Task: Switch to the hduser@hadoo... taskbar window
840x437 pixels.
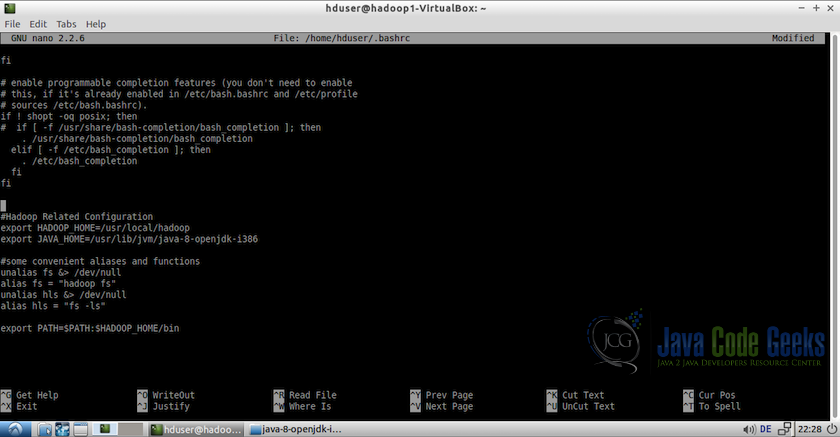Action: coord(196,429)
